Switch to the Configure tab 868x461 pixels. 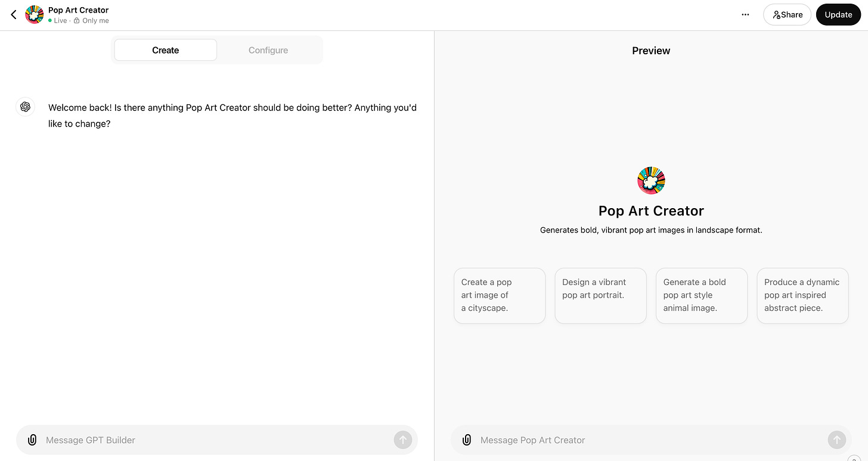pyautogui.click(x=268, y=50)
